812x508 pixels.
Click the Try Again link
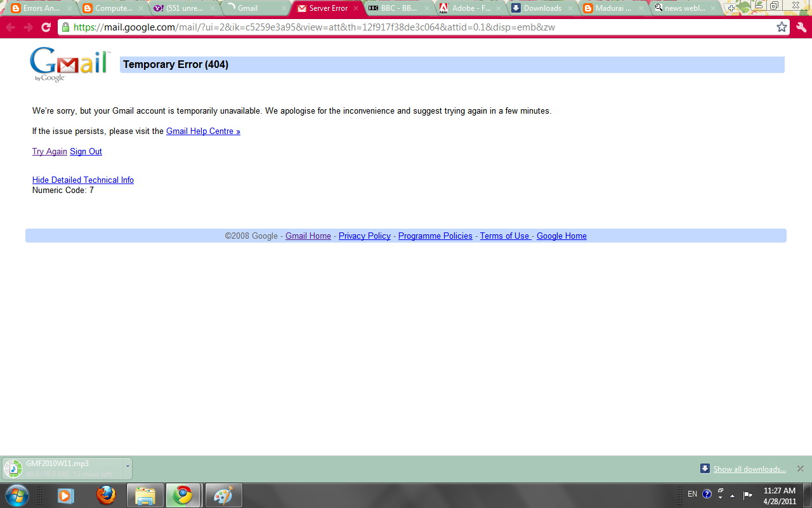49,152
